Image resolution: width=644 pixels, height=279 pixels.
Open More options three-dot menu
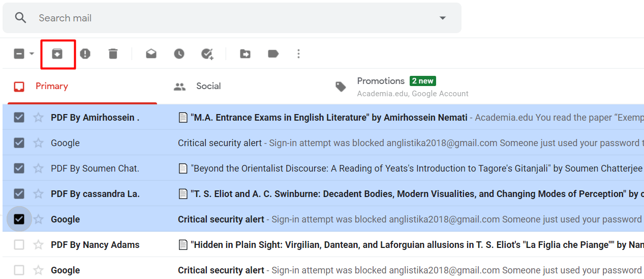click(x=298, y=53)
